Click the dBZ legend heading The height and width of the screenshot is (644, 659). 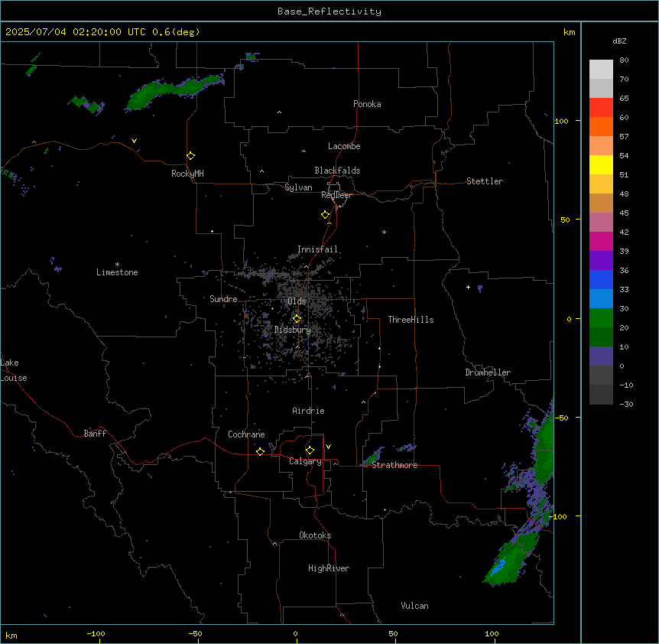(x=619, y=41)
